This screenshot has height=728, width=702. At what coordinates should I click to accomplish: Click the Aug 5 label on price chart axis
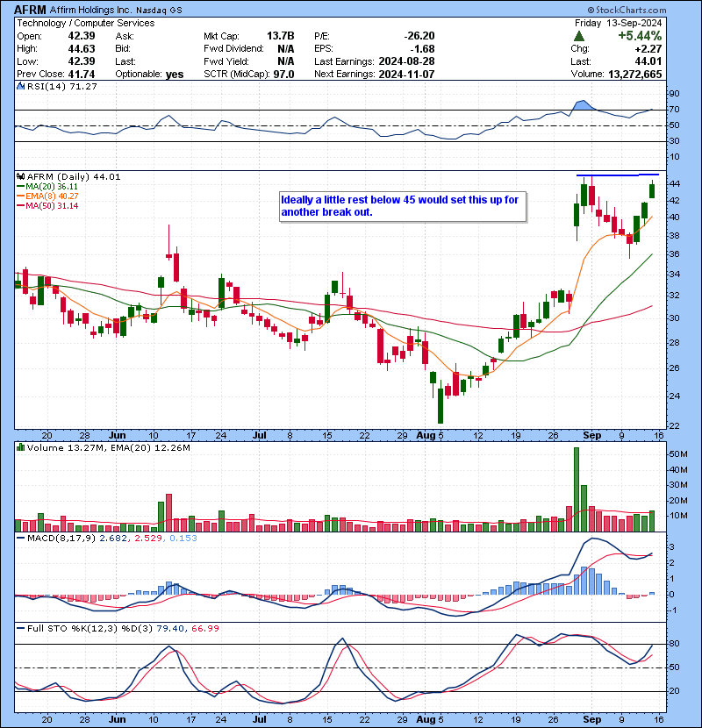point(430,436)
